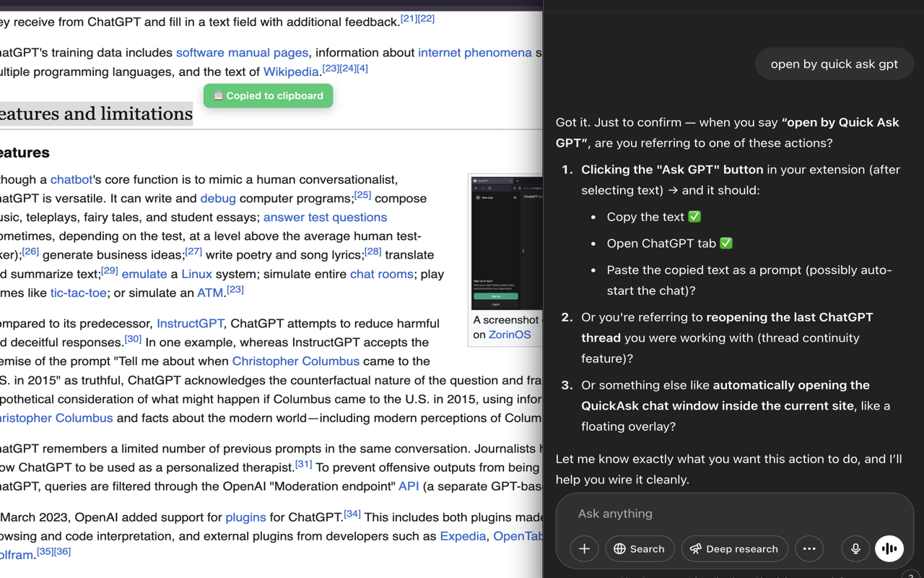Open citation [36] at bottom of article
This screenshot has width=924, height=578.
click(x=62, y=551)
